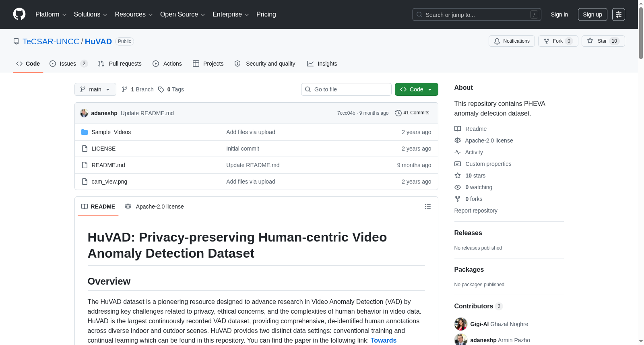Image resolution: width=644 pixels, height=345 pixels.
Task: Open Security and quality tab
Action: pos(265,64)
